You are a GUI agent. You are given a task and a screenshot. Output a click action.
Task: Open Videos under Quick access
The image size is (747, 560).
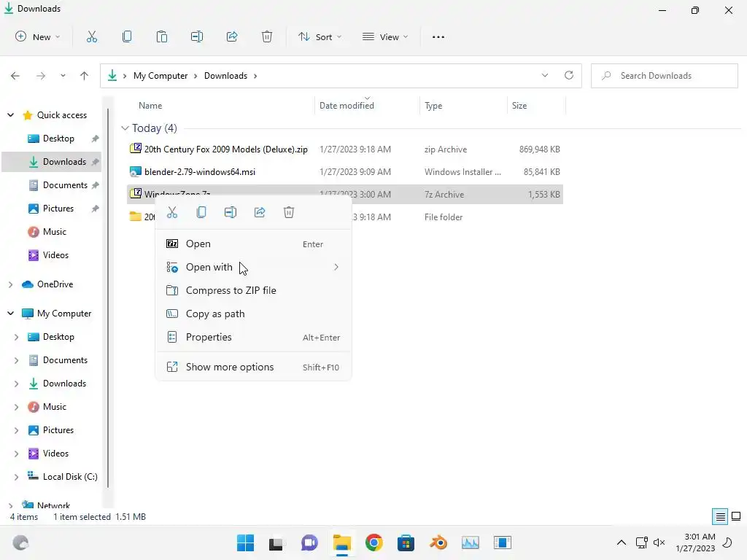pyautogui.click(x=55, y=255)
